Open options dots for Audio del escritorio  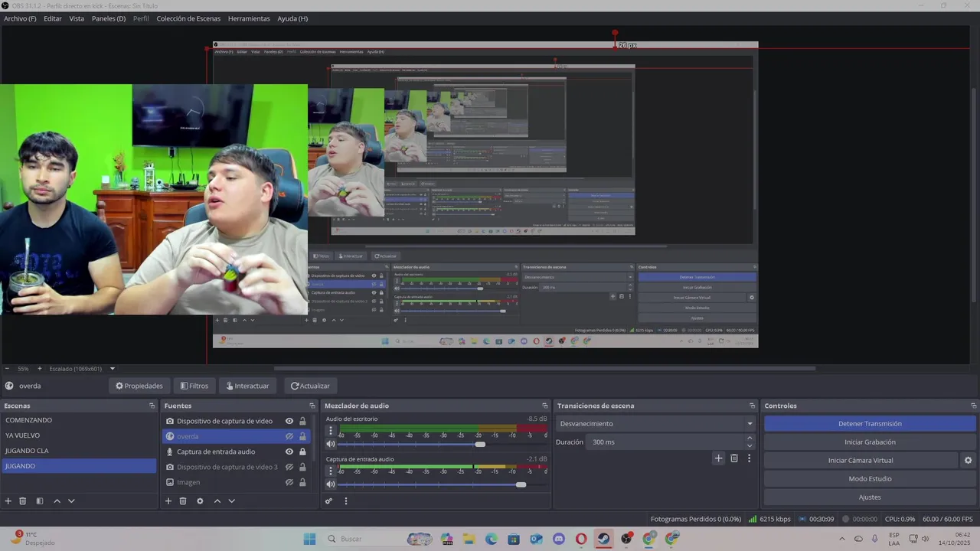coord(331,431)
